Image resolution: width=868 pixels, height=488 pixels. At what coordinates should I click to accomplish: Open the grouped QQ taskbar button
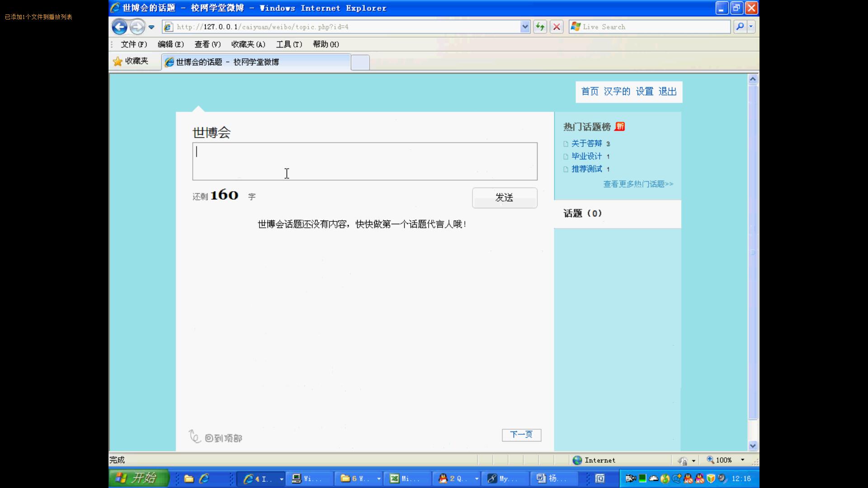(x=457, y=479)
